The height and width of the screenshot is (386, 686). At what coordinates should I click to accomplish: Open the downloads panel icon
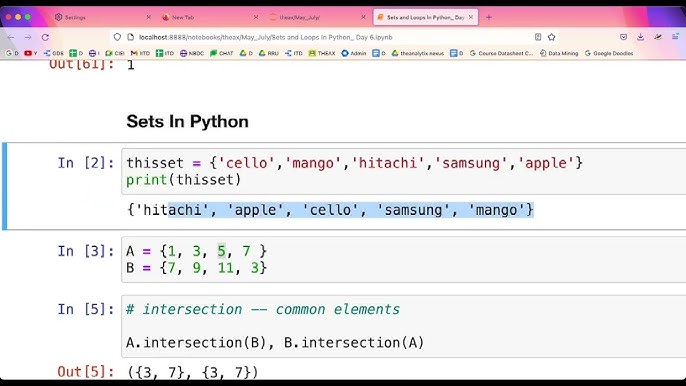point(640,37)
